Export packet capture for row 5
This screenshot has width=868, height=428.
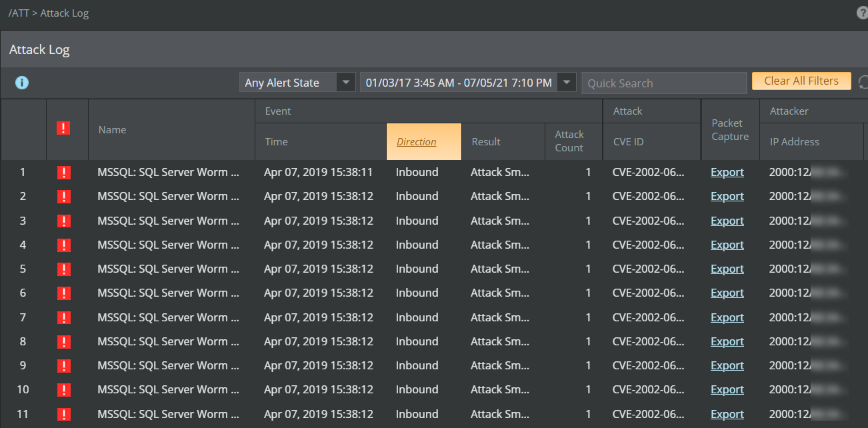click(727, 269)
